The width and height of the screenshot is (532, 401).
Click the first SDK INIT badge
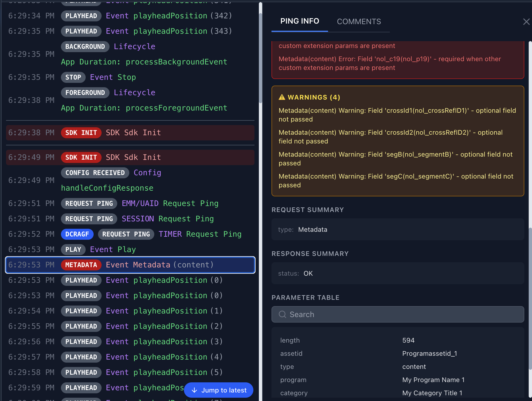81,132
